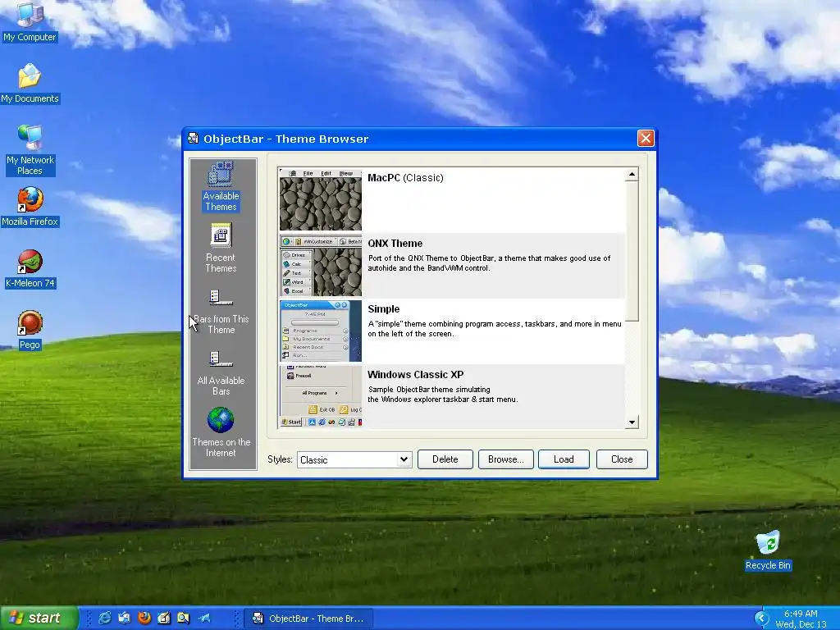Click the Simple theme title text
Image resolution: width=840 pixels, height=630 pixels.
coord(384,309)
